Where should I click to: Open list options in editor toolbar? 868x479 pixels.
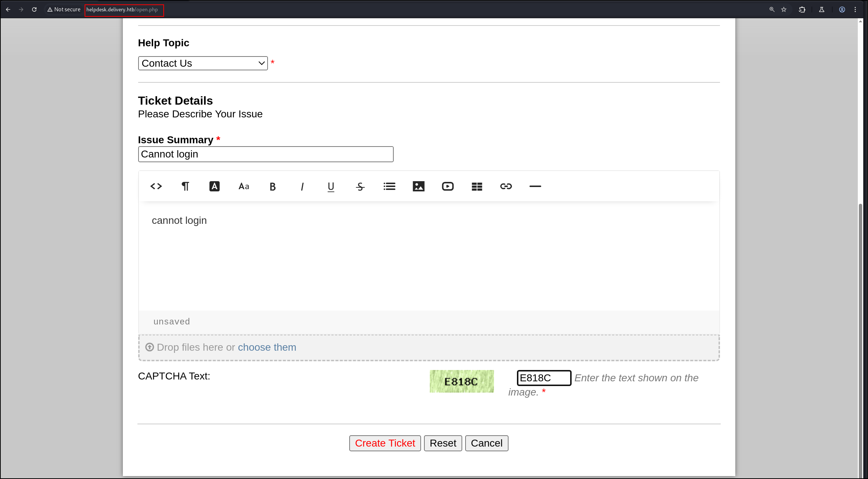(x=389, y=186)
